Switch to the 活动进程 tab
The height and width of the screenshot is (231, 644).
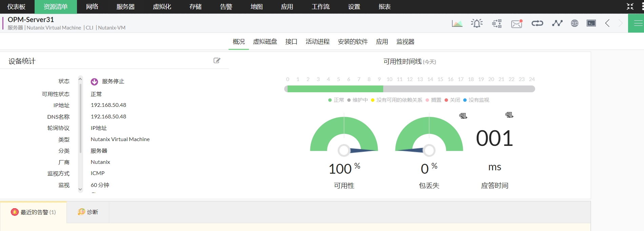318,42
